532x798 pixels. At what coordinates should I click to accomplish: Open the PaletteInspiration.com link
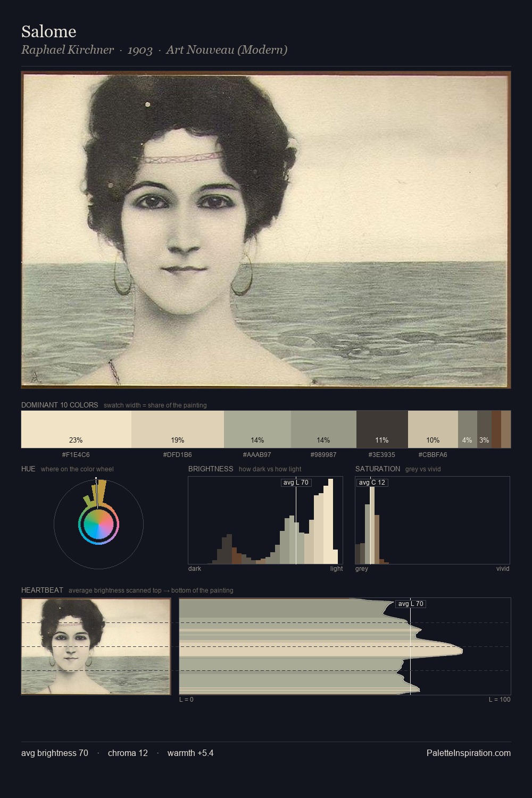(x=469, y=753)
